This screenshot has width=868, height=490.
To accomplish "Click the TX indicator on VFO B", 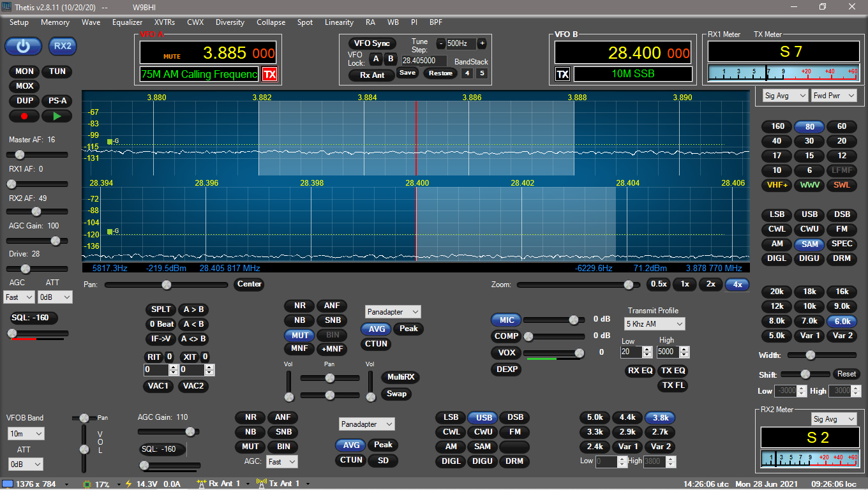I will point(563,75).
